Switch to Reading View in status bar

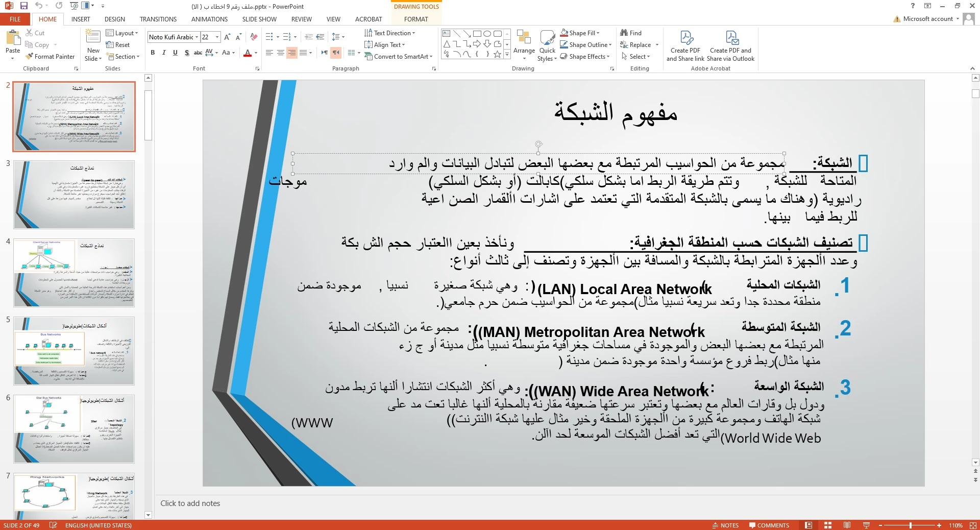[847, 525]
